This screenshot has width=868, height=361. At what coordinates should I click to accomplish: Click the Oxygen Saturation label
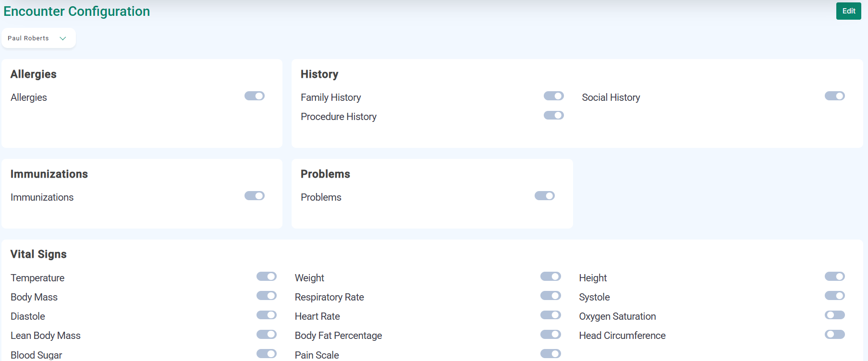coord(617,316)
